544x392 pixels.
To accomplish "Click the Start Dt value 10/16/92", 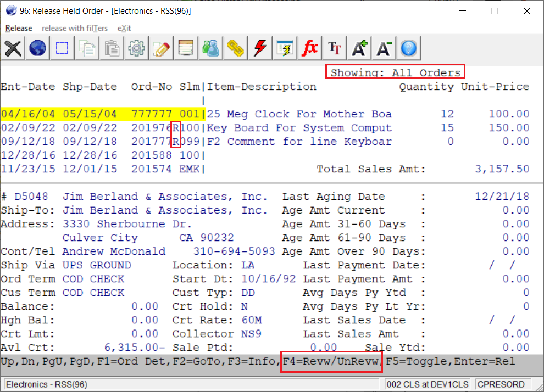I will 269,279.
